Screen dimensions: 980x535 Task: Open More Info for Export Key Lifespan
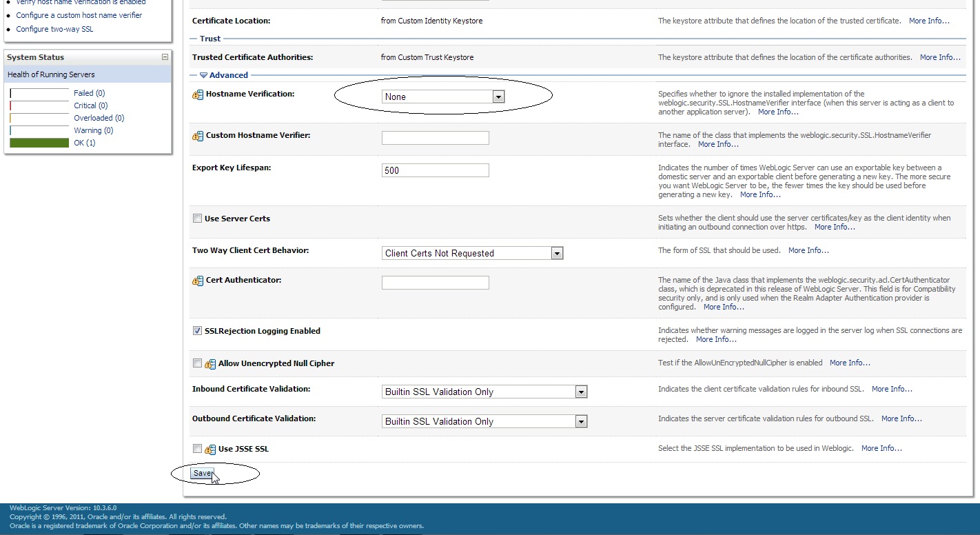pyautogui.click(x=760, y=194)
